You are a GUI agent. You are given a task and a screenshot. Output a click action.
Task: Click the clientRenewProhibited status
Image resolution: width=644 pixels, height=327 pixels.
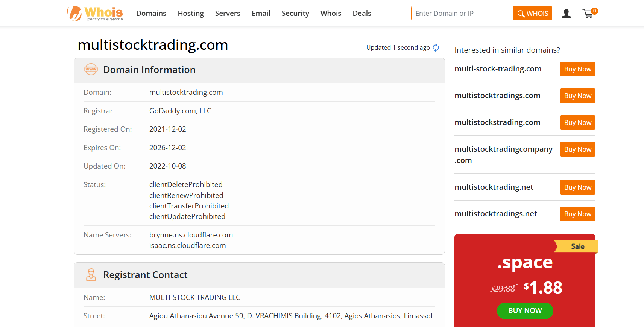[x=186, y=195]
